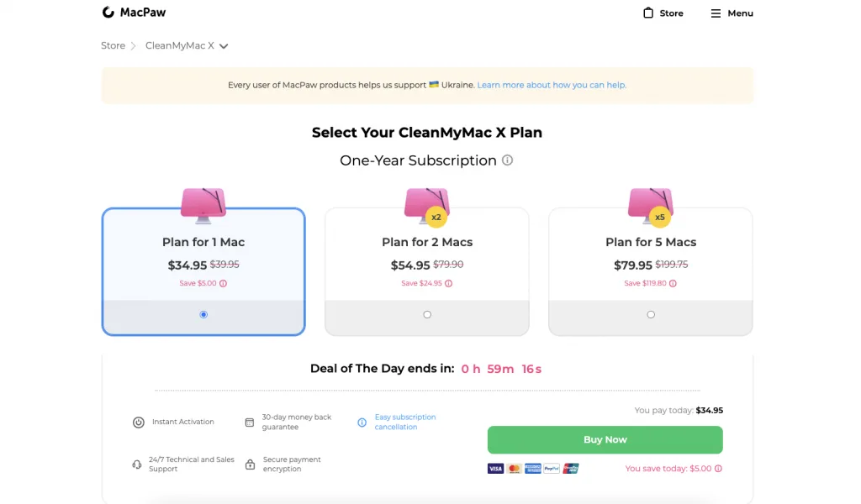Click info icon beside One-Year Subscription
The width and height of the screenshot is (861, 504).
click(x=507, y=160)
